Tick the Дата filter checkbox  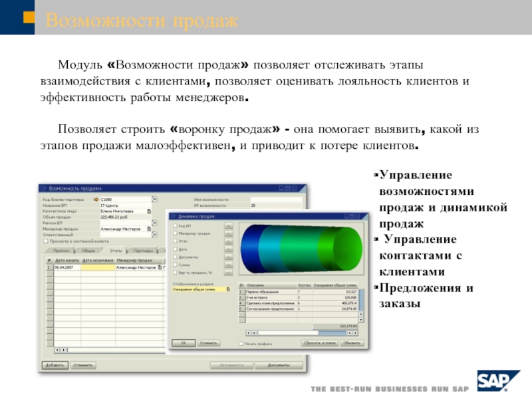[x=176, y=249]
